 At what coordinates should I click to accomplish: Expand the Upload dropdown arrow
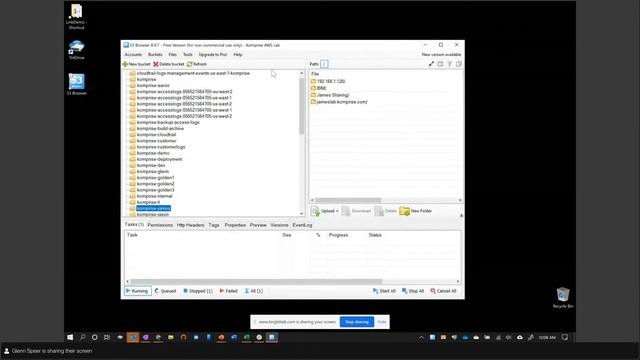coord(337,211)
